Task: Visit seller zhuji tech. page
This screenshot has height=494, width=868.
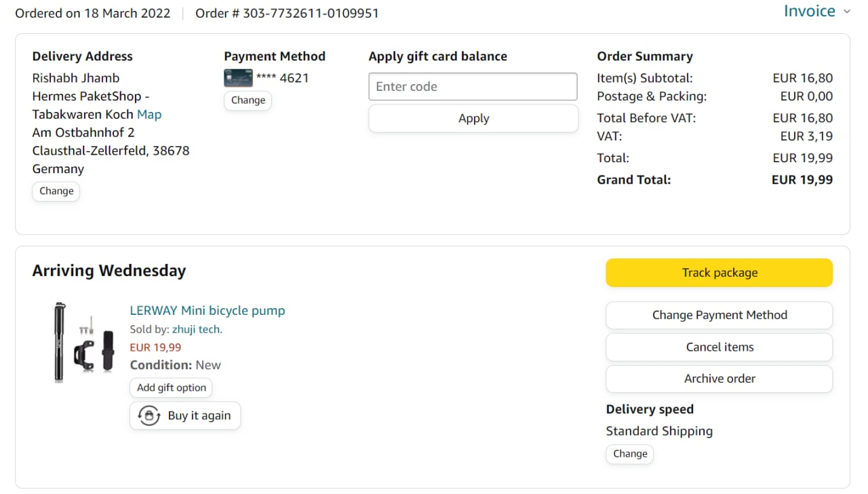Action: tap(197, 330)
